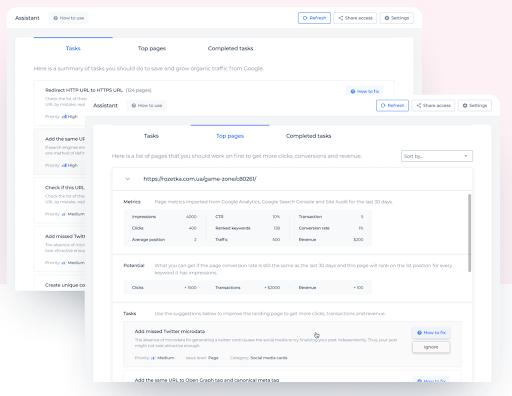This screenshot has width=512, height=396.
Task: Click the rozetka.com.ua game-zone URL
Action: coord(200,179)
